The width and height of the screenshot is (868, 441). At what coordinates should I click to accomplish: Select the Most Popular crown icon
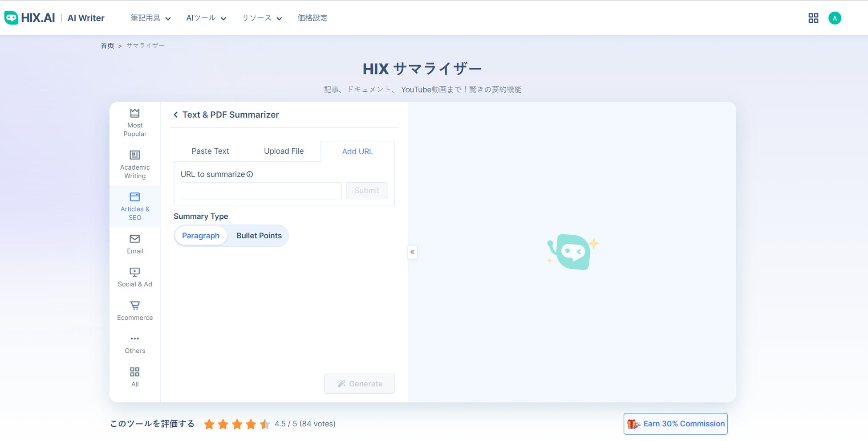click(135, 113)
